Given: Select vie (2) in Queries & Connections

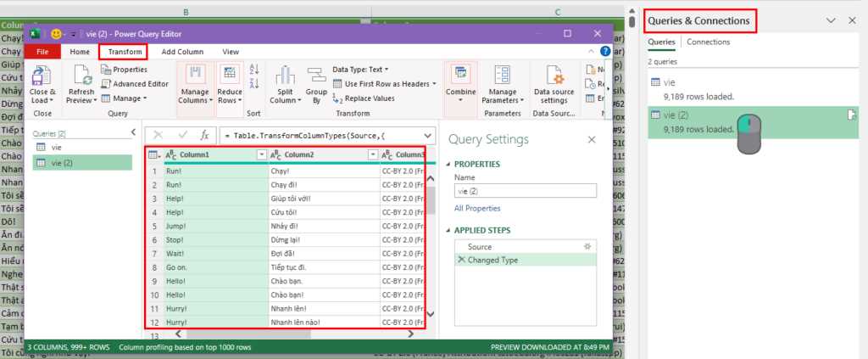Looking at the screenshot, I should click(x=753, y=122).
